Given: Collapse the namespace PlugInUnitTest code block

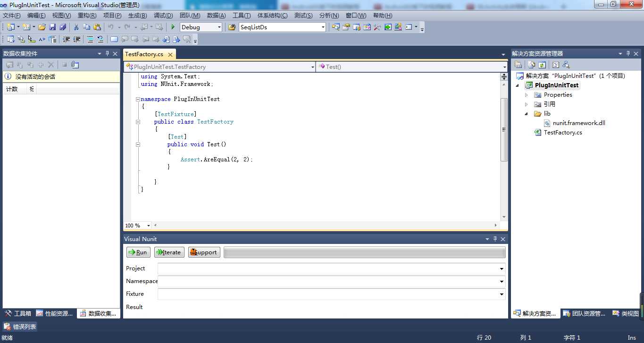Looking at the screenshot, I should click(138, 99).
